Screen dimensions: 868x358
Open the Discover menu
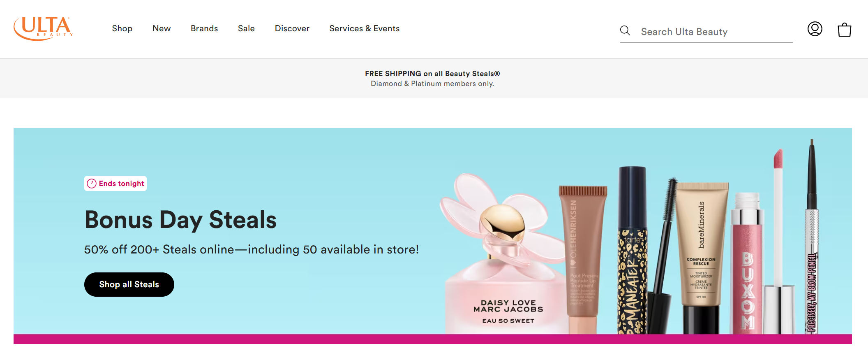point(292,28)
